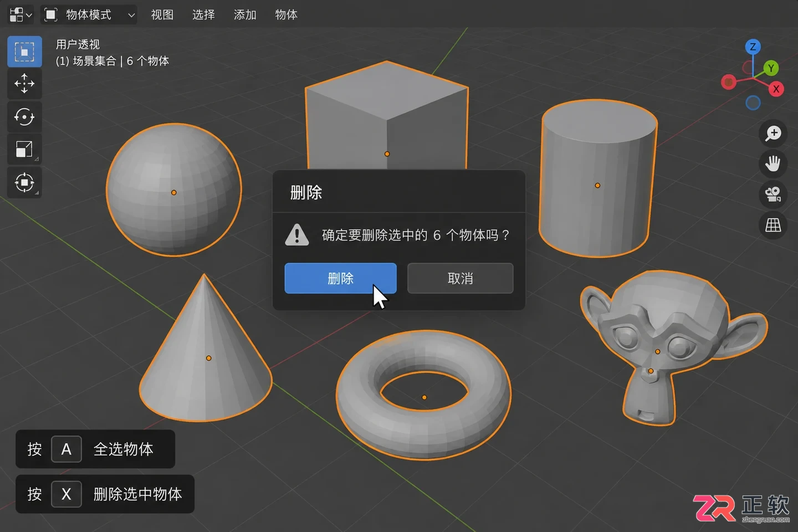Click the Y axis on navigation gizmo
The width and height of the screenshot is (798, 532).
pos(771,68)
